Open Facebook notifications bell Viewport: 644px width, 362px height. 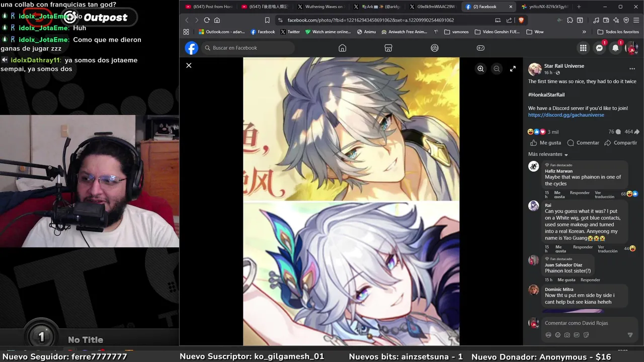(615, 48)
